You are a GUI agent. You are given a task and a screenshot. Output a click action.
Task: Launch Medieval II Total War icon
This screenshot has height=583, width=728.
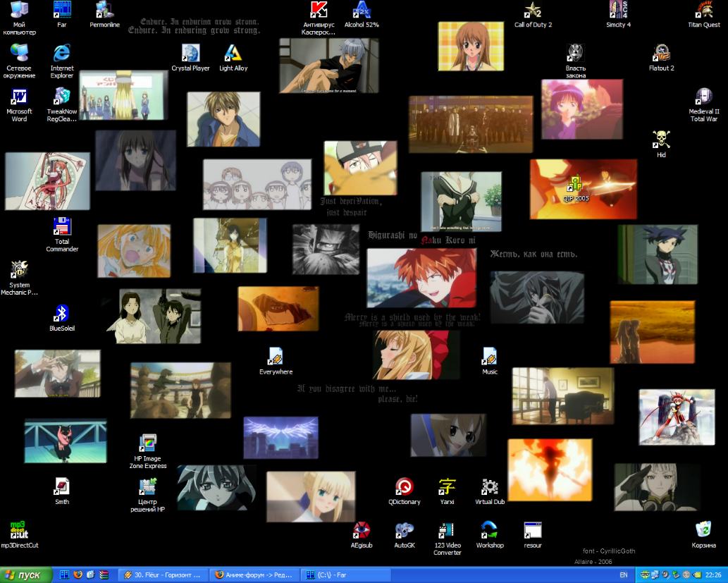(704, 105)
